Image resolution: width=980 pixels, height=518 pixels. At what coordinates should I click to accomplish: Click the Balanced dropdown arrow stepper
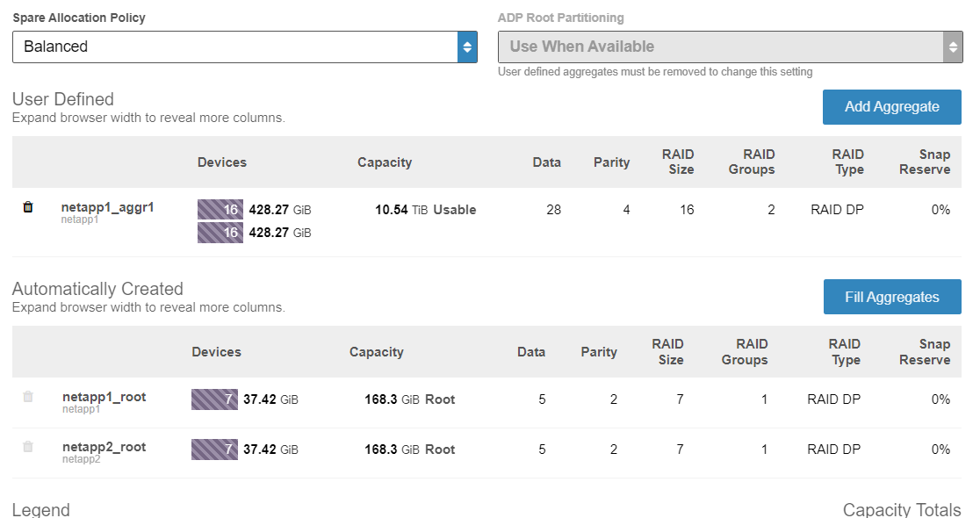pyautogui.click(x=467, y=47)
